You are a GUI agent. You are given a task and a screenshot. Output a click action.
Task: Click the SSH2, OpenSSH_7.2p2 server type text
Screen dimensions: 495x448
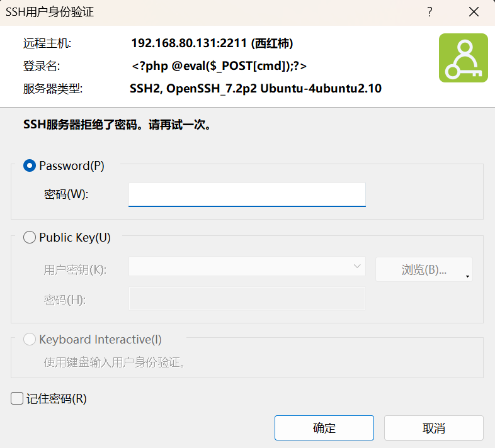click(256, 89)
